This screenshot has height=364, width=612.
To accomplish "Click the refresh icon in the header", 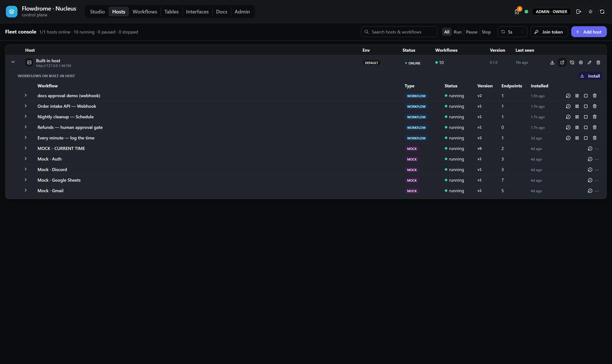I will 602,12.
